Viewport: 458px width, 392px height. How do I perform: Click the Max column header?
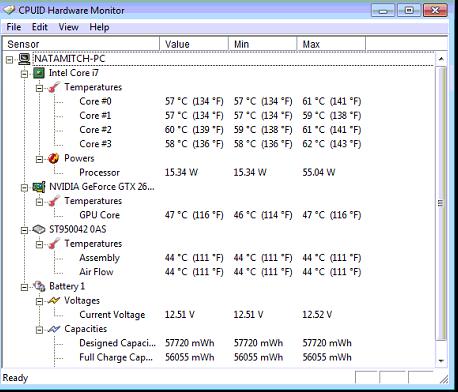tap(331, 44)
